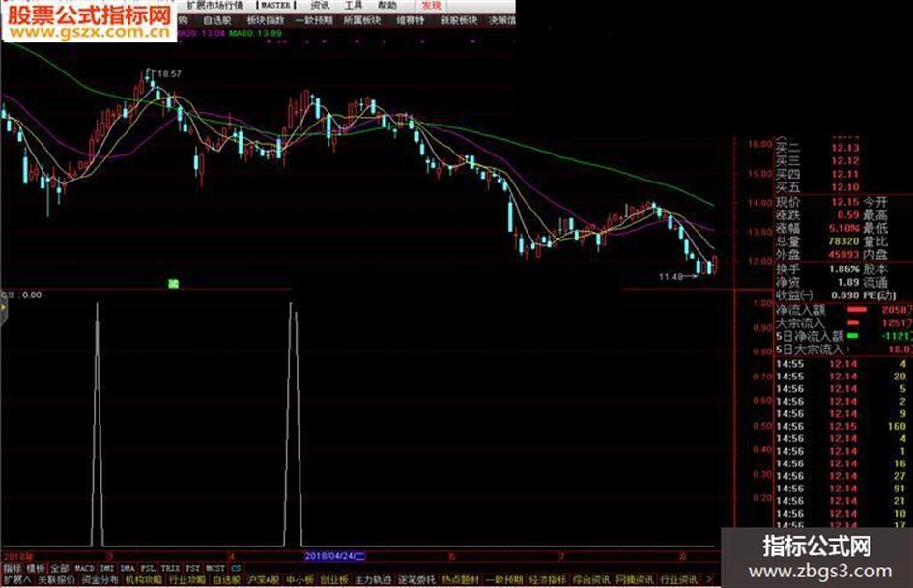Click the 现价 value 12.15
913x588 pixels.
(x=844, y=202)
